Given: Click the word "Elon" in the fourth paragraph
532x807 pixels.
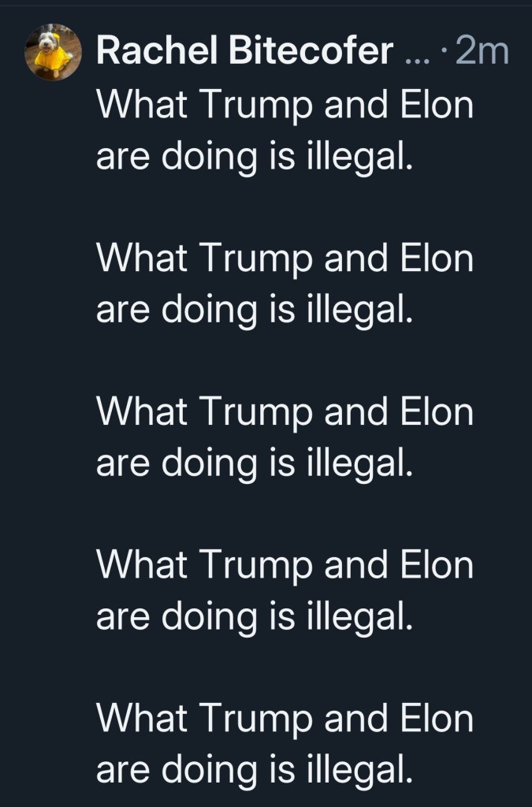Looking at the screenshot, I should pyautogui.click(x=436, y=567).
